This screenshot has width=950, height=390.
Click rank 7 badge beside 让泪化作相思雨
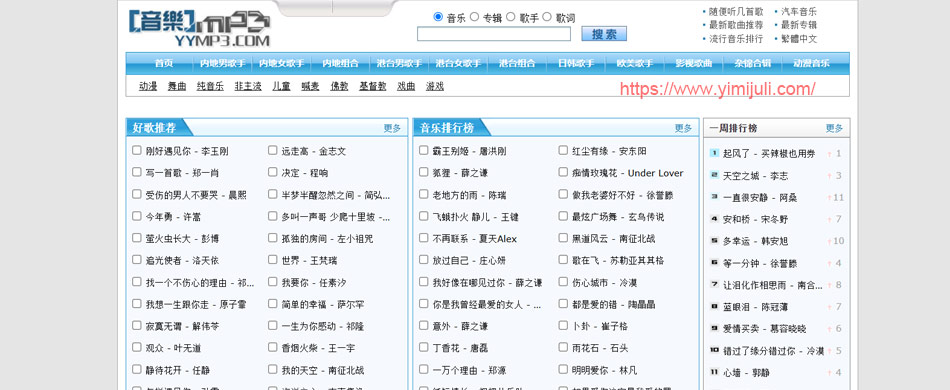(x=714, y=285)
